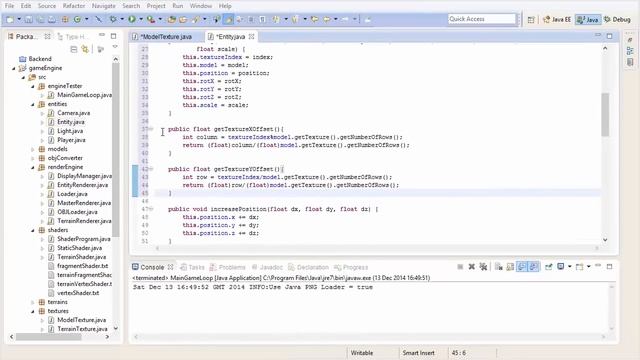Collapse the engineTester package
Image resolution: width=640 pixels, height=360 pixels.
33,86
